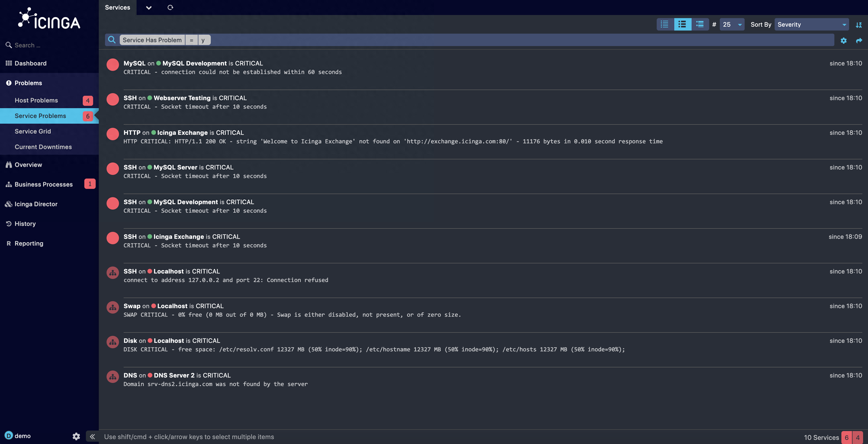This screenshot has height=444, width=868.
Task: Switch to the common list view mode
Action: point(682,24)
